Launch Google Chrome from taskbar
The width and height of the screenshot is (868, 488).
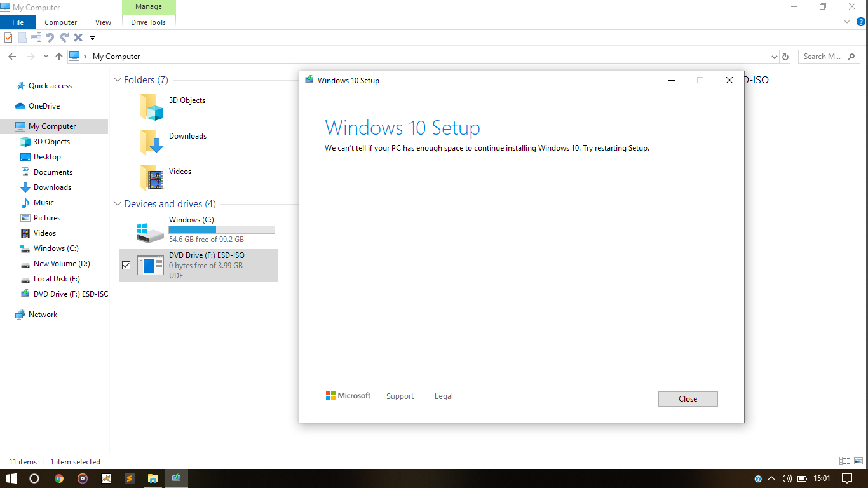coord(59,478)
